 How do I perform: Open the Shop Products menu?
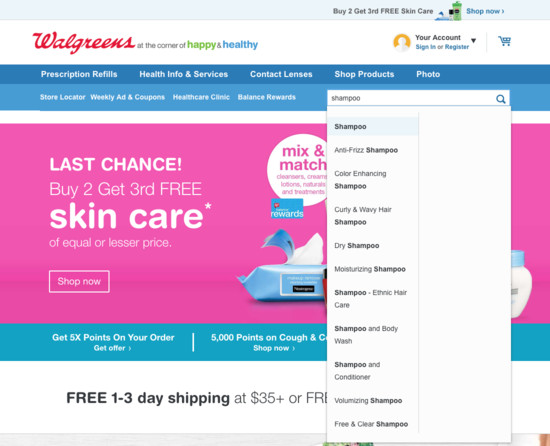tap(364, 74)
